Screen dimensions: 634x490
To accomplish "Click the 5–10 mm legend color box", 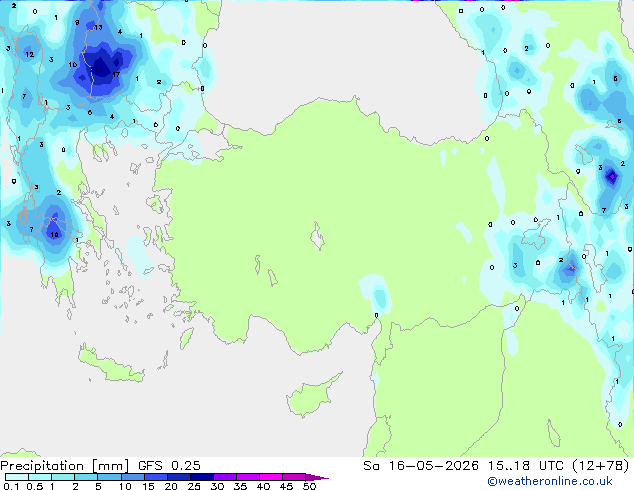I will (x=109, y=477).
